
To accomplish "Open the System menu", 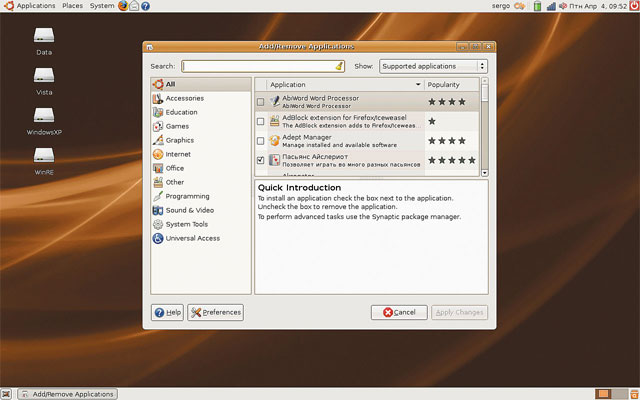I will pyautogui.click(x=102, y=6).
